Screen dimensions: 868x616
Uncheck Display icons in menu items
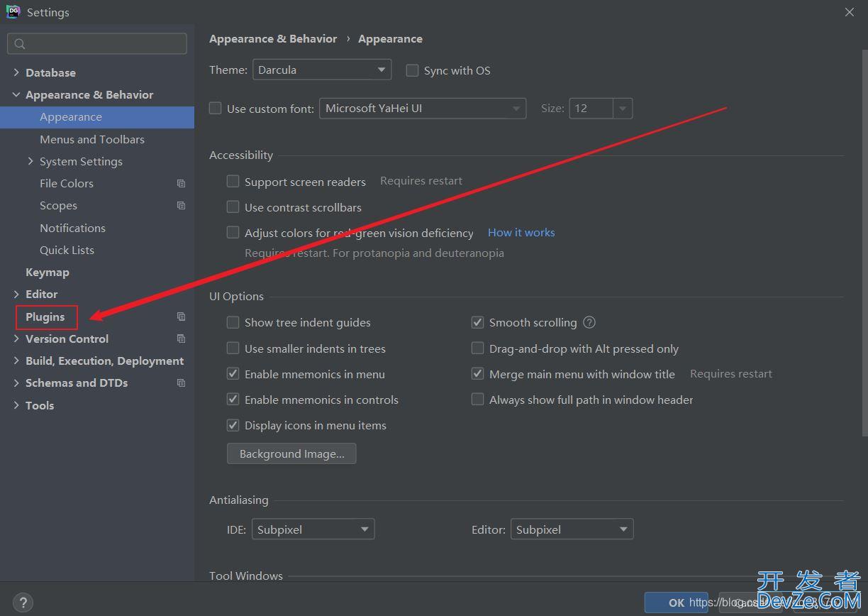click(233, 425)
